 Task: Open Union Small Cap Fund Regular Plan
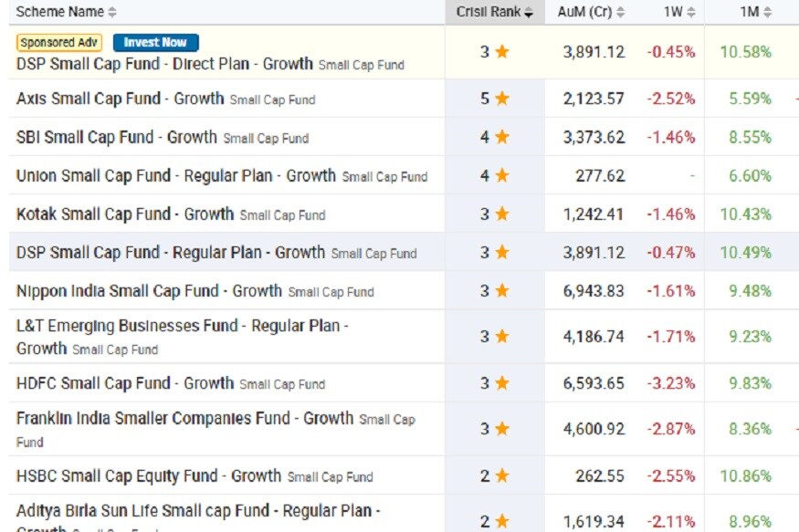pos(175,175)
